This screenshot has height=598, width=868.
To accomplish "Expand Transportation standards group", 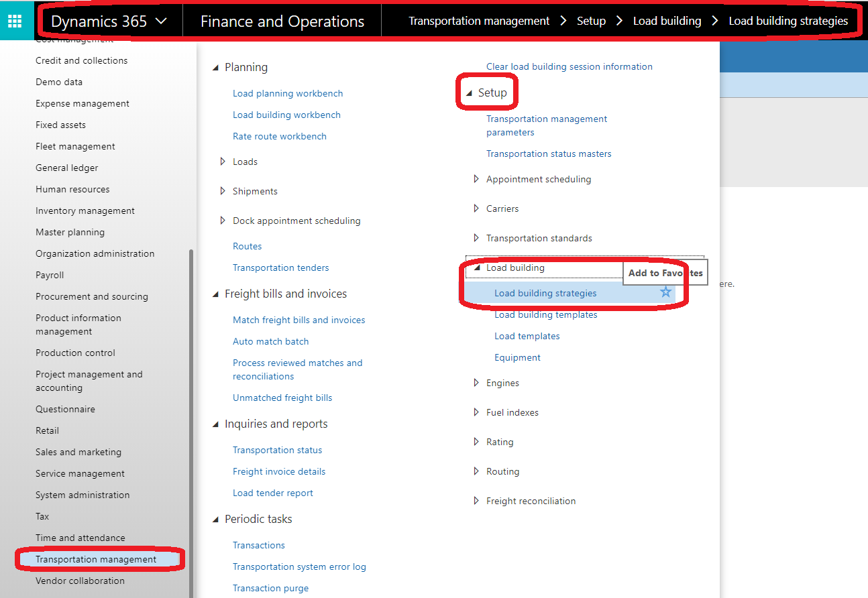I will (476, 238).
